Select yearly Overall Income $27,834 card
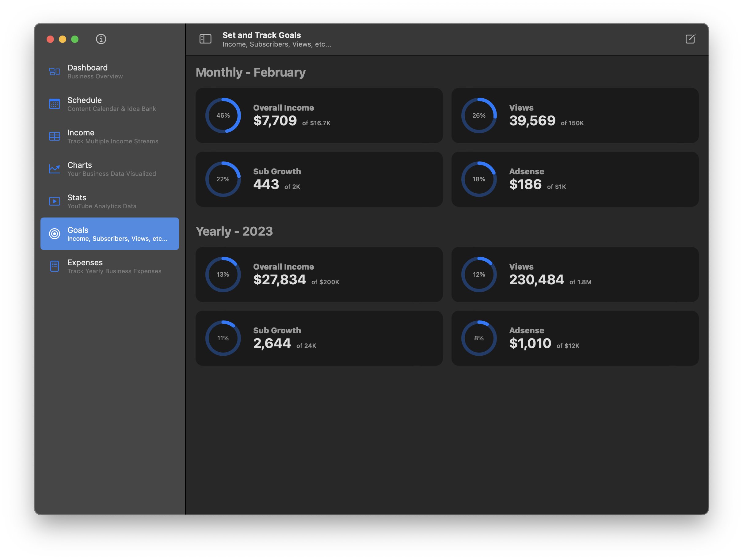 pyautogui.click(x=319, y=274)
